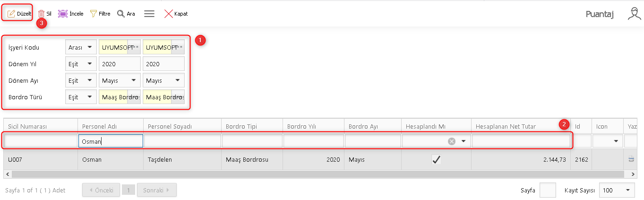Expand the Icon column filter dropdown
This screenshot has width=644, height=200.
click(616, 141)
